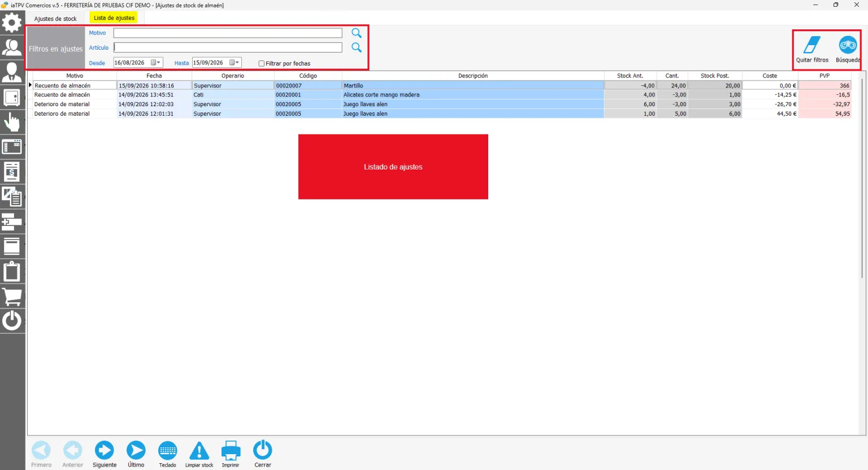Go to Siguiente record
The width and height of the screenshot is (868, 470).
point(105,454)
